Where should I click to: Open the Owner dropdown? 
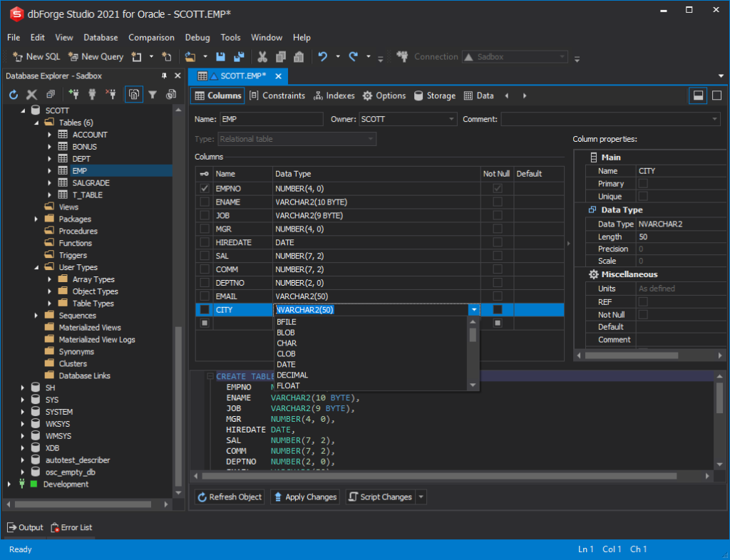(x=451, y=119)
